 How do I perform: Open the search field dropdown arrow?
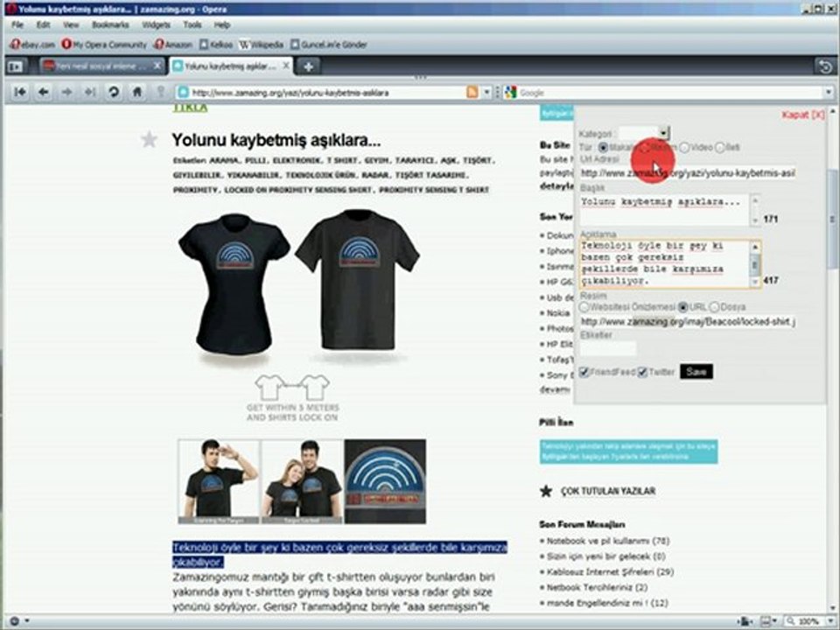829,92
